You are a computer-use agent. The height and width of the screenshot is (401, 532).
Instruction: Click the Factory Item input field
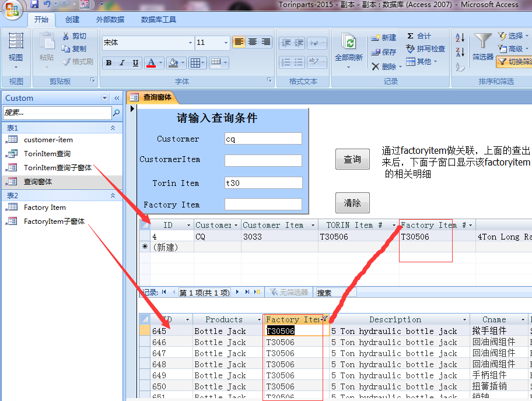tap(263, 205)
